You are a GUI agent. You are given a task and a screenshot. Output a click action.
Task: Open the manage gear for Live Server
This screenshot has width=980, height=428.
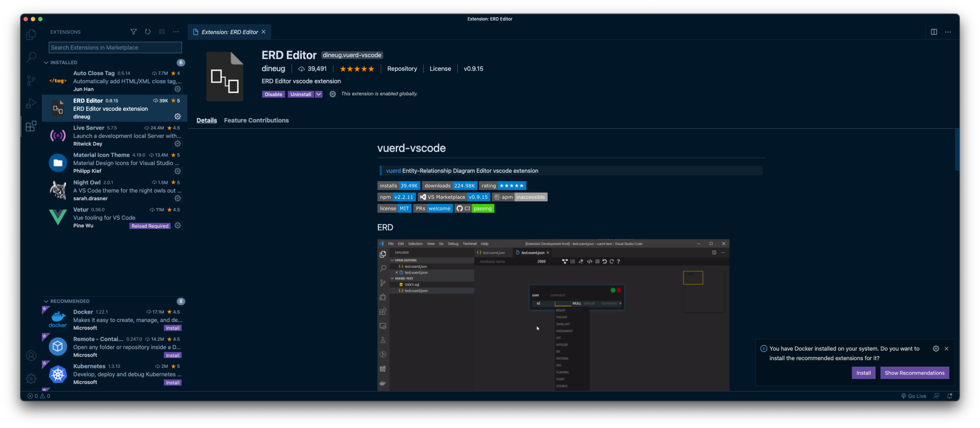click(x=178, y=144)
